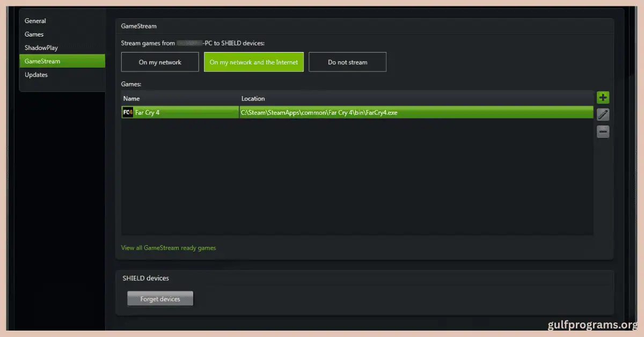
Task: Click the Location column header
Action: 253,99
